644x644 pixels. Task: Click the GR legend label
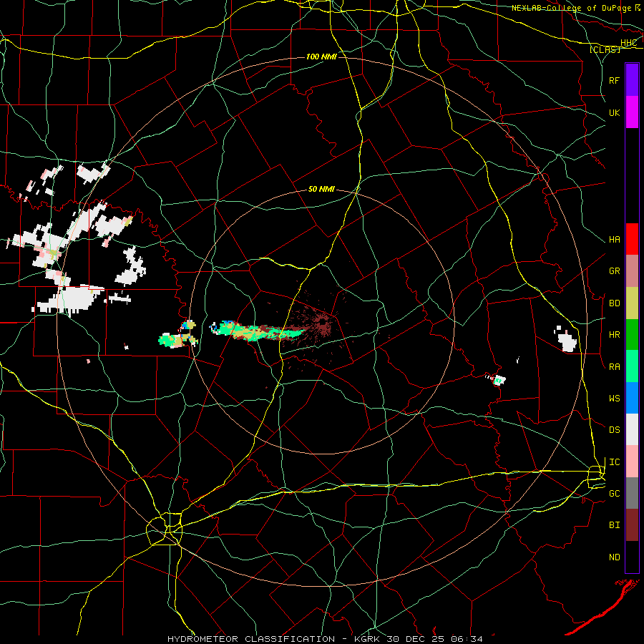[614, 271]
